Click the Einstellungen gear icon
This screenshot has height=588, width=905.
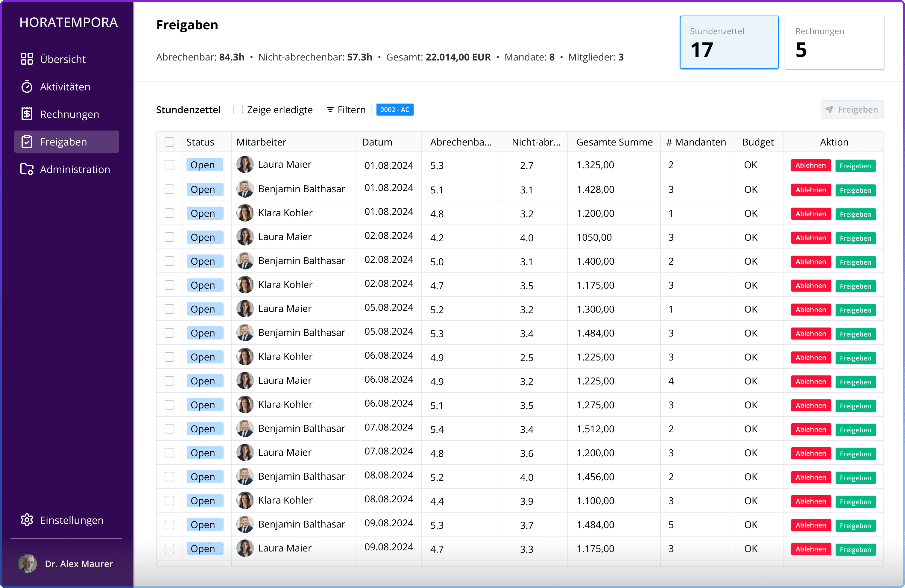tap(27, 521)
